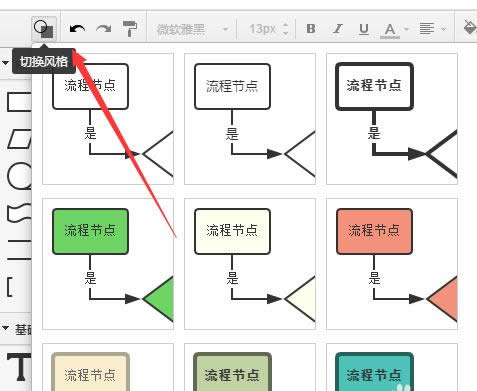Click the switch style (切换风格) icon

tap(44, 29)
